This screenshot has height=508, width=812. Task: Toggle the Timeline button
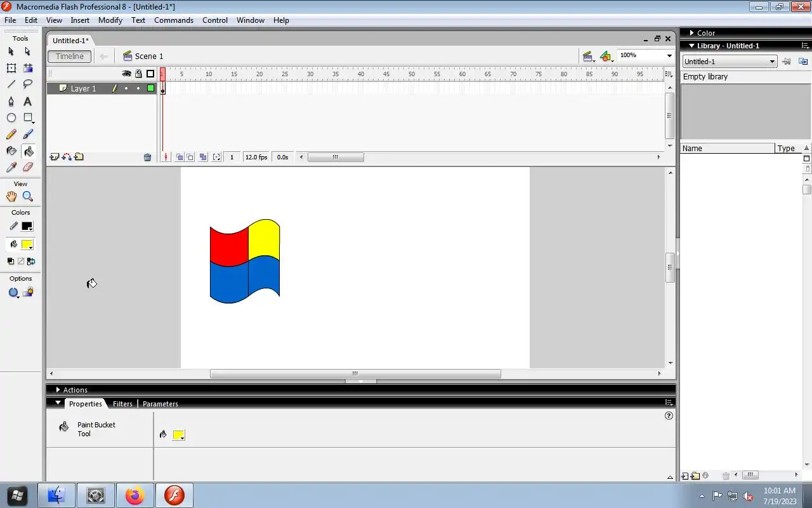69,56
